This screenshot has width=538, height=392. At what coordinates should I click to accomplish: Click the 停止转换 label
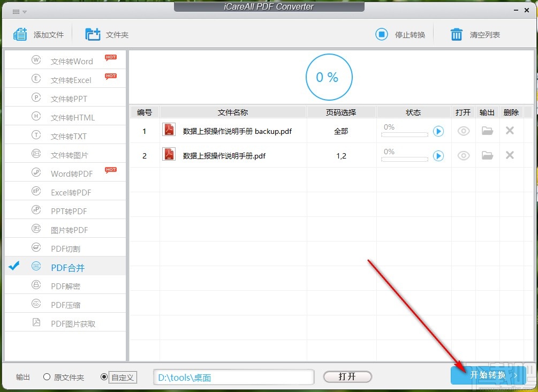click(x=410, y=35)
